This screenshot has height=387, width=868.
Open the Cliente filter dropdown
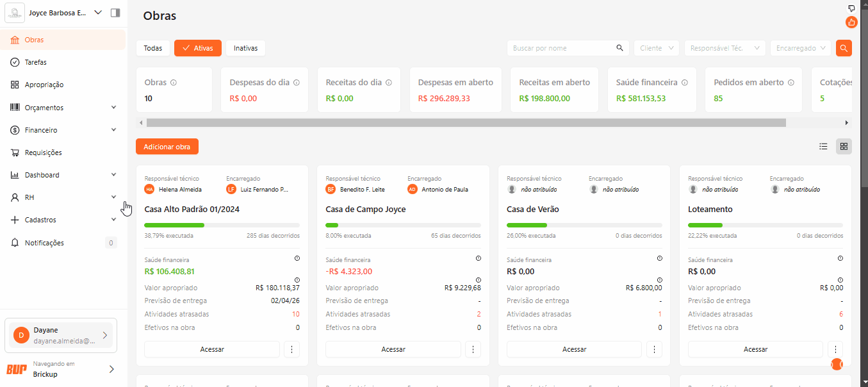657,48
